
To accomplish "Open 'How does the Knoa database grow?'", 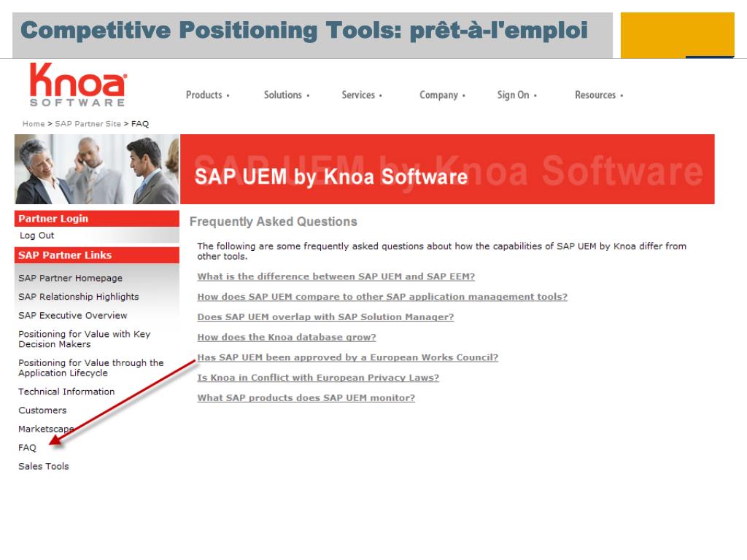I will (x=286, y=337).
